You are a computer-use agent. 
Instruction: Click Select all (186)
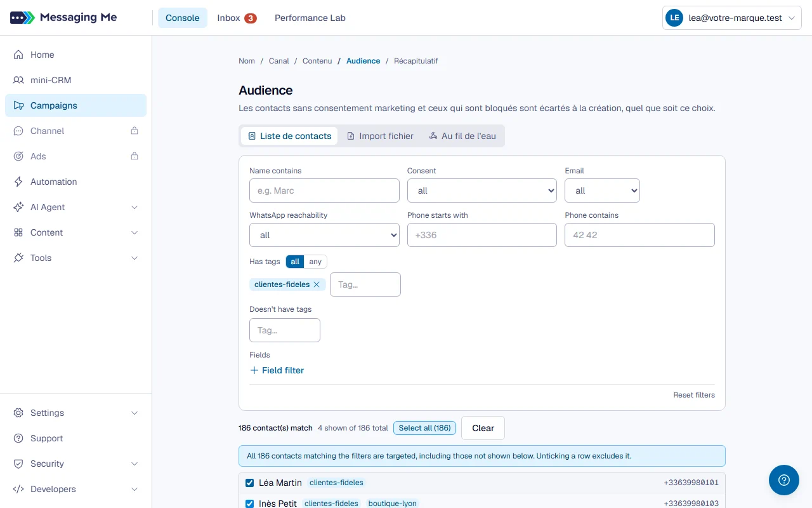(424, 428)
